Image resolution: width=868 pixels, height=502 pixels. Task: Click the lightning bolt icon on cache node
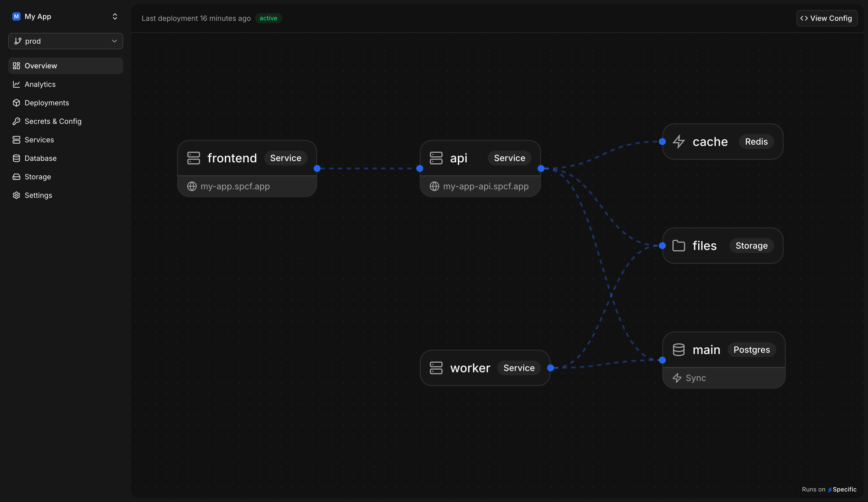[x=679, y=142]
